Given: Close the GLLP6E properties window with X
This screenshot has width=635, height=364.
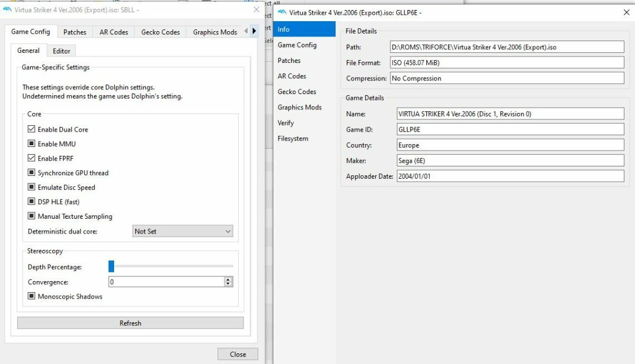Looking at the screenshot, I should pos(626,12).
